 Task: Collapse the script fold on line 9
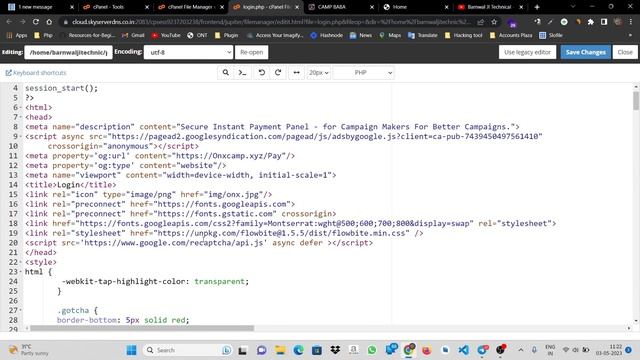[20, 137]
